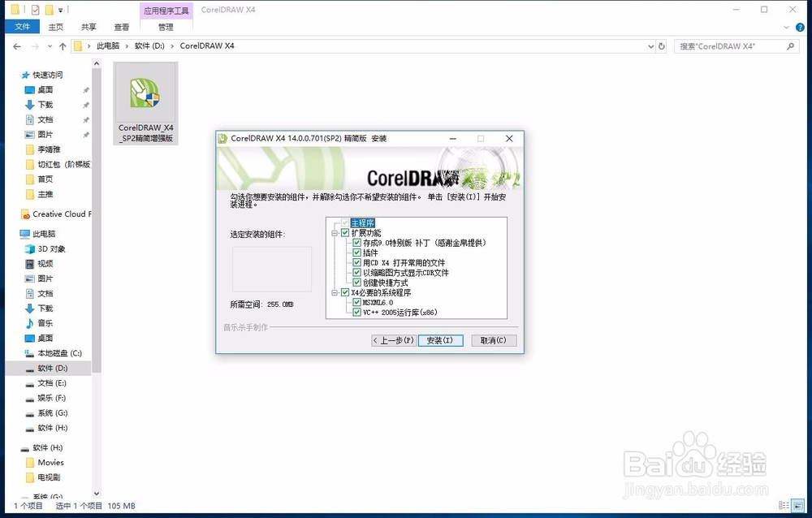The image size is (812, 518).
Task: Click 安装(I) to start installation
Action: [440, 340]
